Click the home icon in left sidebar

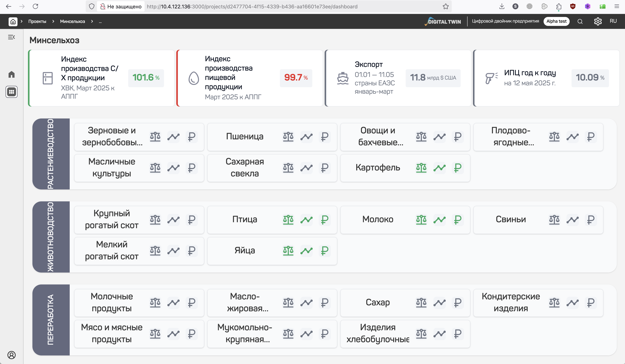point(11,74)
